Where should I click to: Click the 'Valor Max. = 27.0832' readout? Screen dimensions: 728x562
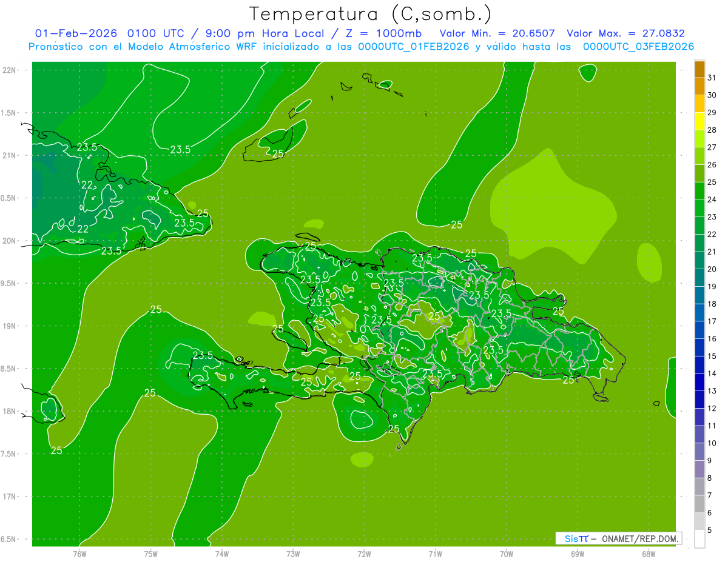(x=625, y=33)
